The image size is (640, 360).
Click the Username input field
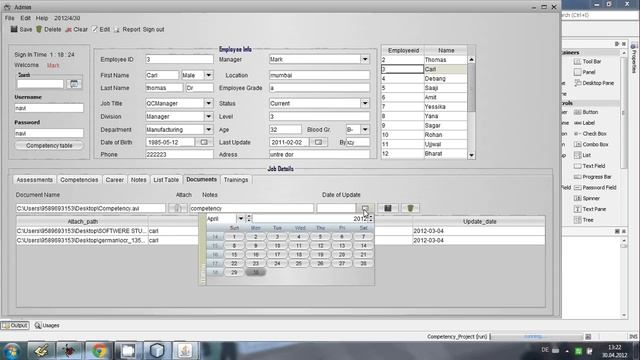(x=49, y=108)
